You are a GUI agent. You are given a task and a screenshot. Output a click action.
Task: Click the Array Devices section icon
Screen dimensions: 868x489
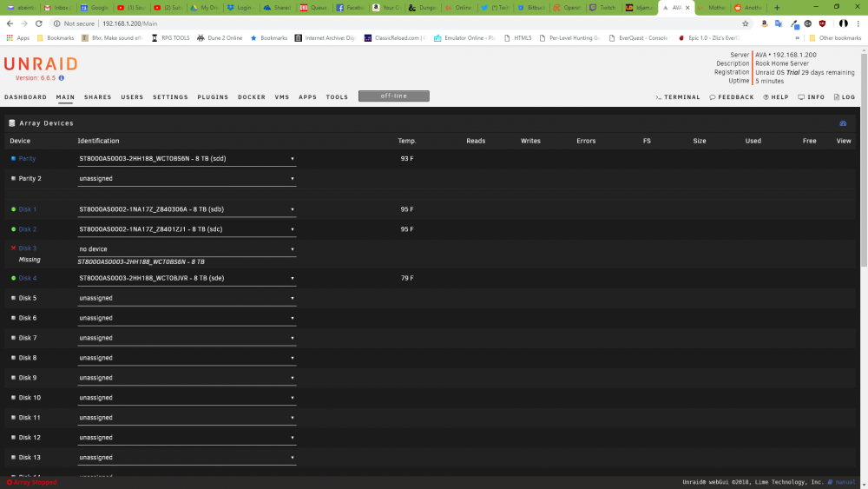click(x=12, y=123)
